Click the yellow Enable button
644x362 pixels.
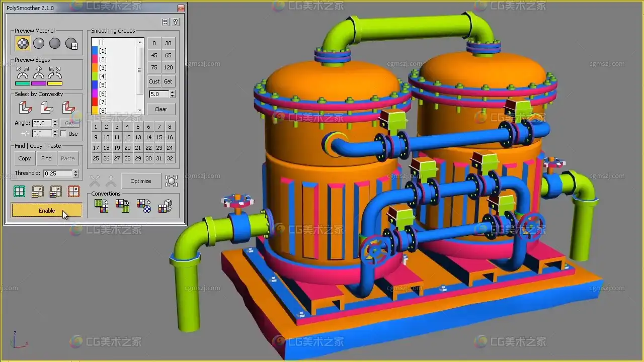[x=47, y=211]
